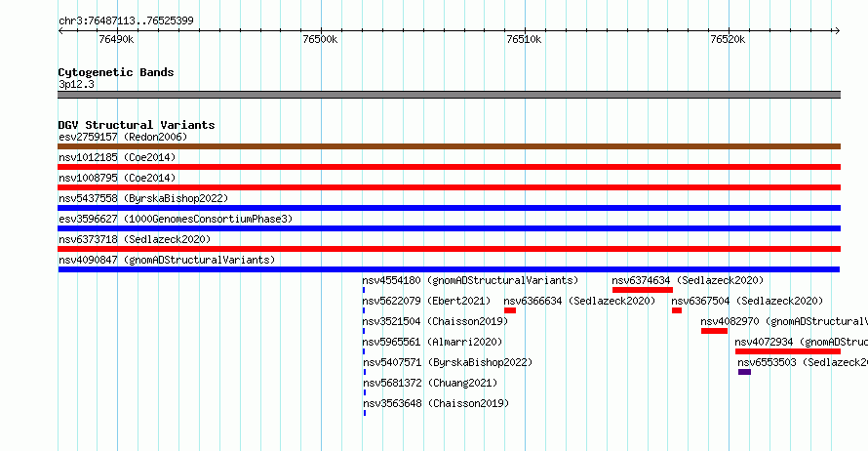Viewport: 868px width, 451px height.
Task: Open the nsv3521504 (Chaisson2019) label
Action: click(x=435, y=321)
